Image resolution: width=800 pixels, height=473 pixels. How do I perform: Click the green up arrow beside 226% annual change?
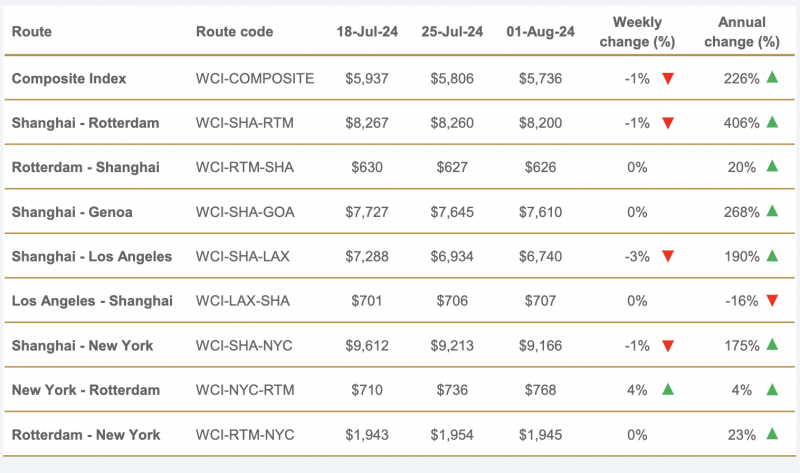click(x=772, y=77)
